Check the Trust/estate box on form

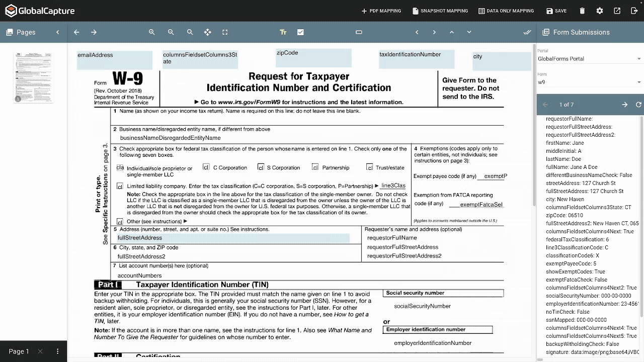(369, 167)
